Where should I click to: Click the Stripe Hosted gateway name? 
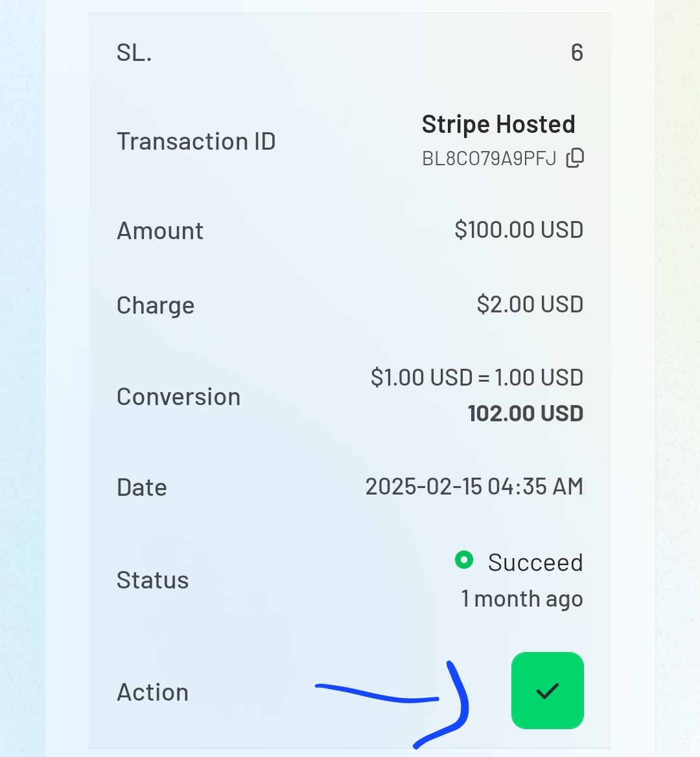[498, 124]
